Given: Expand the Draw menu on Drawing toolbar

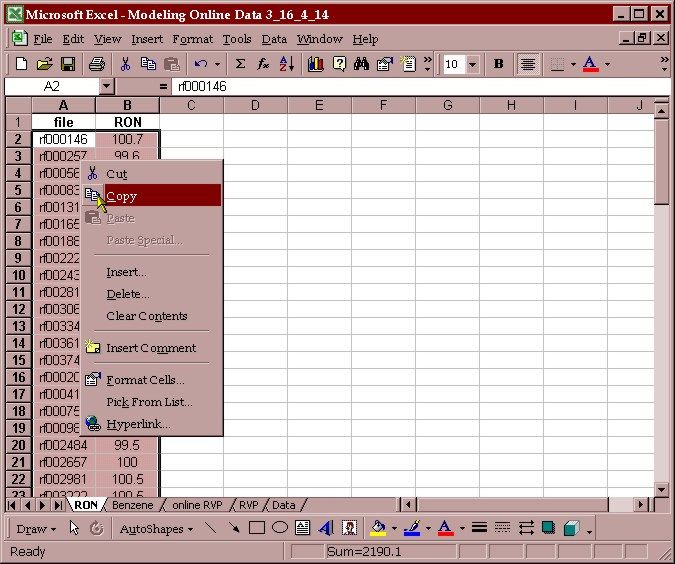Looking at the screenshot, I should point(36,529).
